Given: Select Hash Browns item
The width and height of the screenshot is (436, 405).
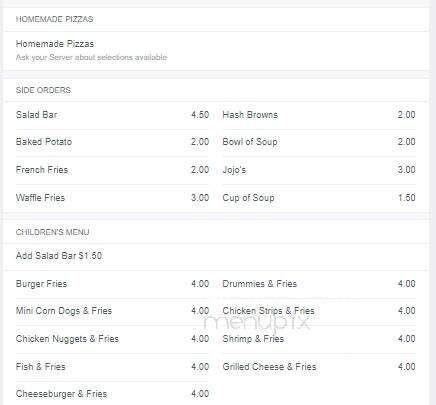Looking at the screenshot, I should pyautogui.click(x=319, y=115).
